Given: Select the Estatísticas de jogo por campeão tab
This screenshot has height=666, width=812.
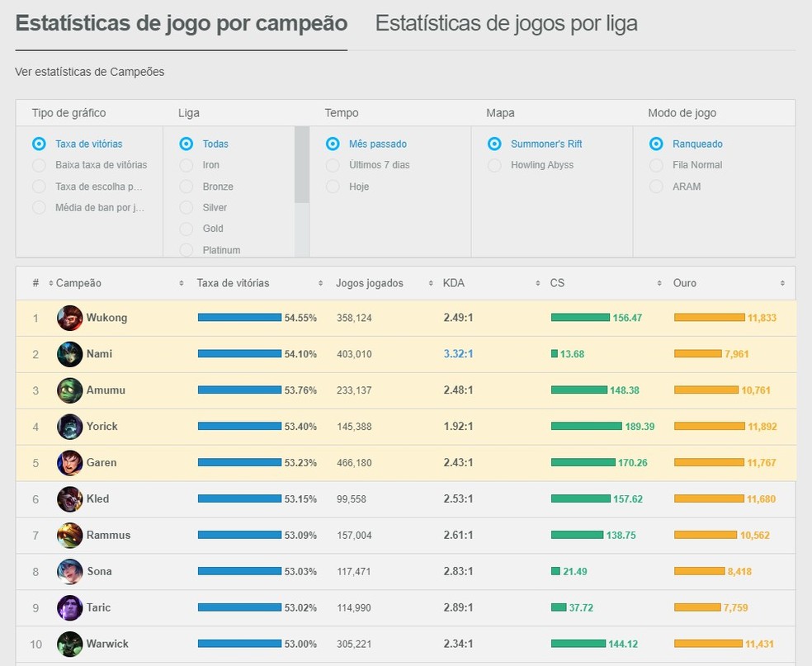Looking at the screenshot, I should [x=181, y=23].
